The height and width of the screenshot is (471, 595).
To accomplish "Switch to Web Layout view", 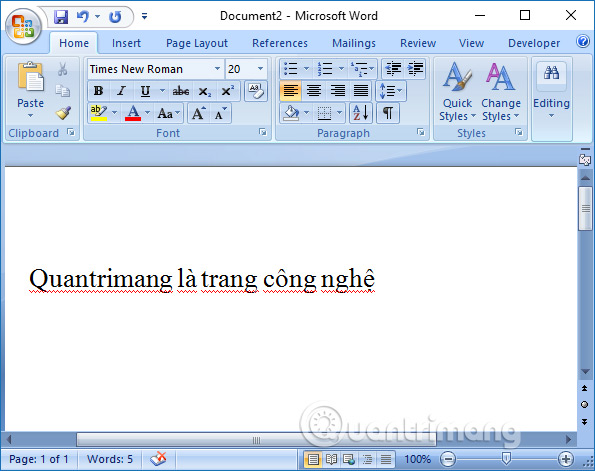I will click(349, 460).
